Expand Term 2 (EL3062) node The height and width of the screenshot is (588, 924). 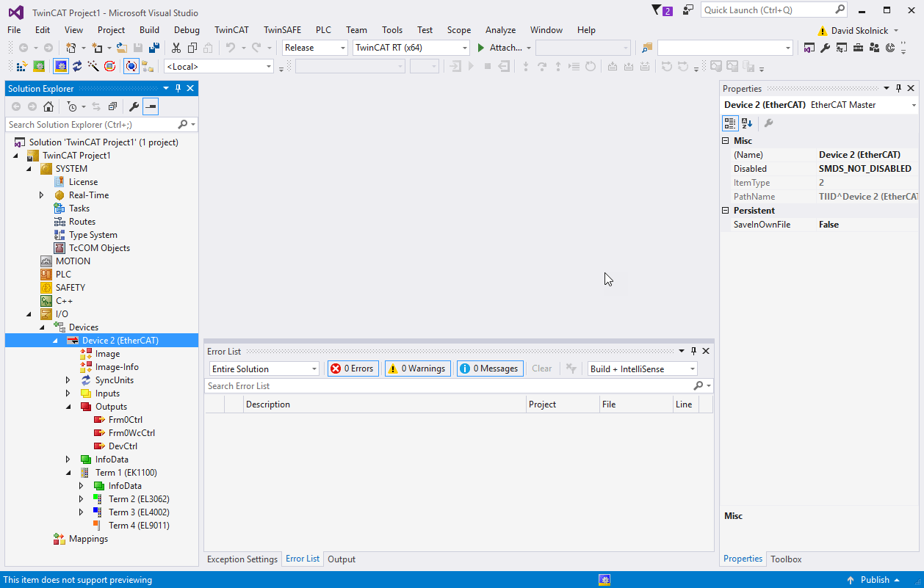[x=82, y=499]
